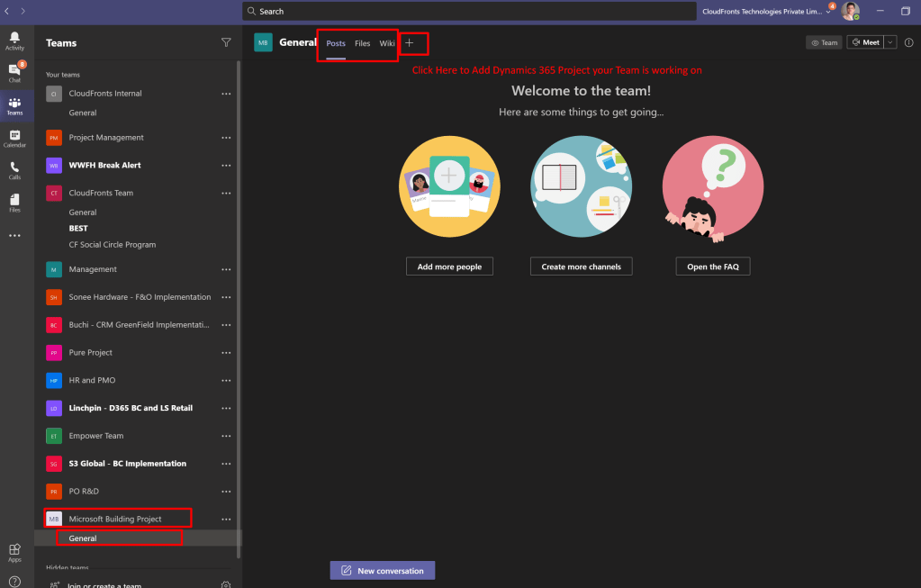This screenshot has width=921, height=588.
Task: Open more options for Project Management team
Action: [x=226, y=138]
